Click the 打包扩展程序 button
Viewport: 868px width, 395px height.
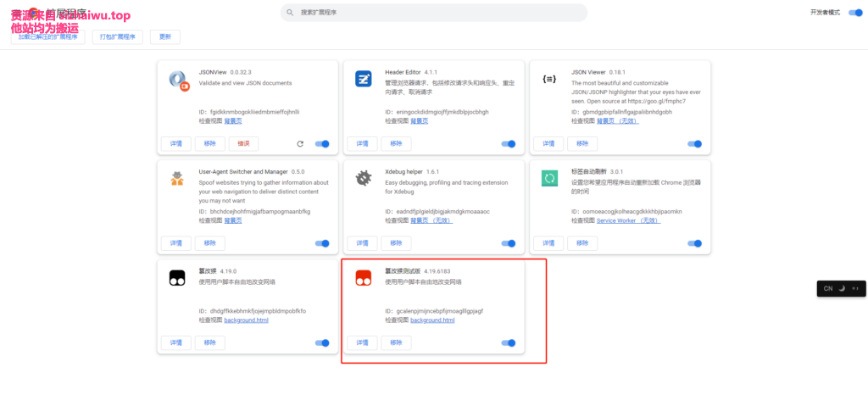[x=117, y=36]
